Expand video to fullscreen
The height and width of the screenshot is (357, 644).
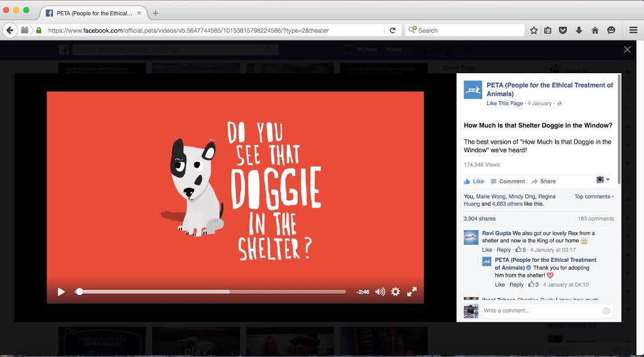[x=412, y=292]
